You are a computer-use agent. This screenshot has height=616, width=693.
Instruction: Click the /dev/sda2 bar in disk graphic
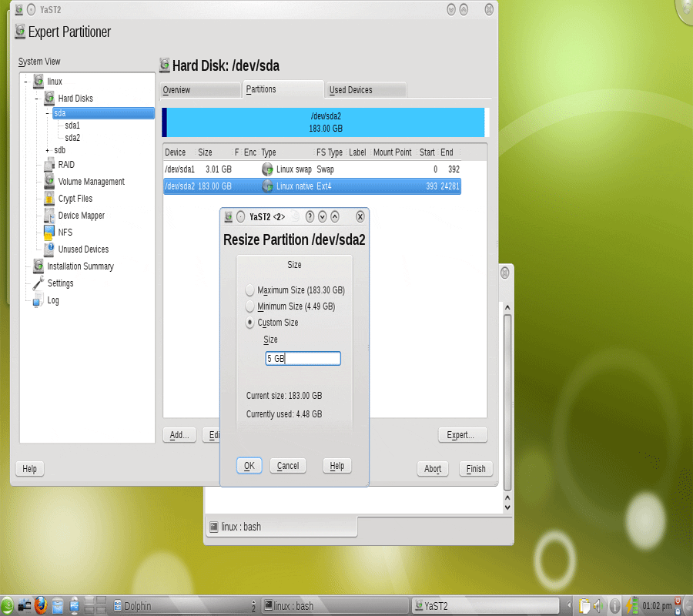click(x=326, y=122)
